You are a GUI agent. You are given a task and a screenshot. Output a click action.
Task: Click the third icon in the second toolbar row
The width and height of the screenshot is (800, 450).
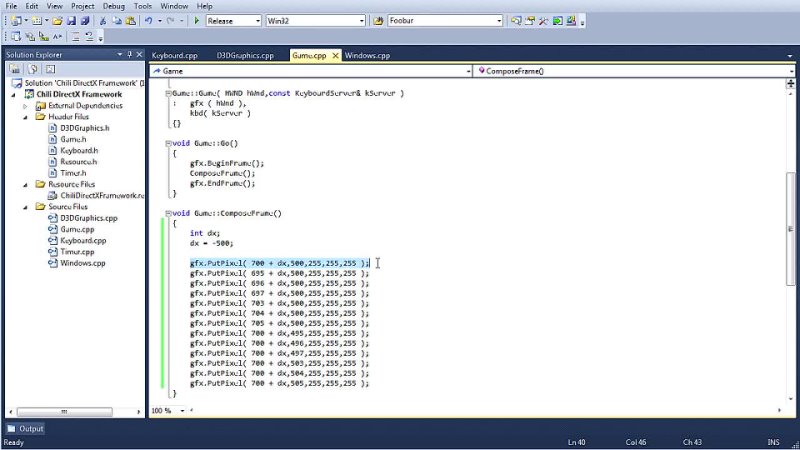[44, 37]
